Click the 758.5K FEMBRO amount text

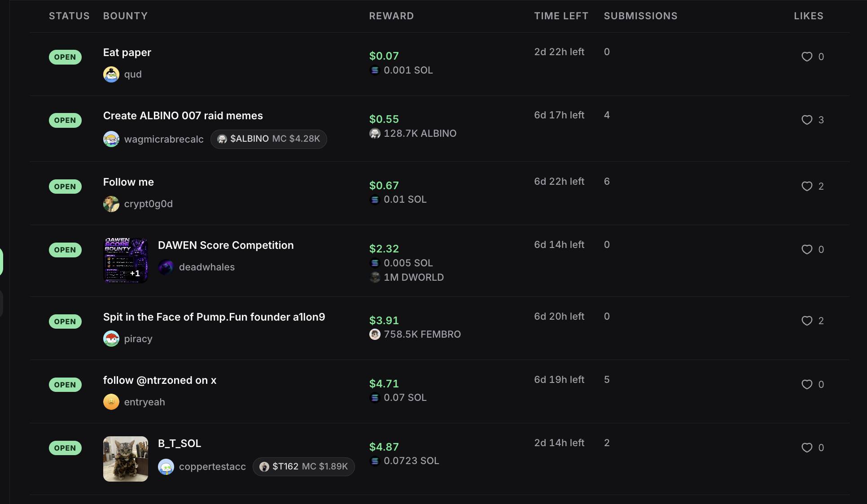coord(422,335)
